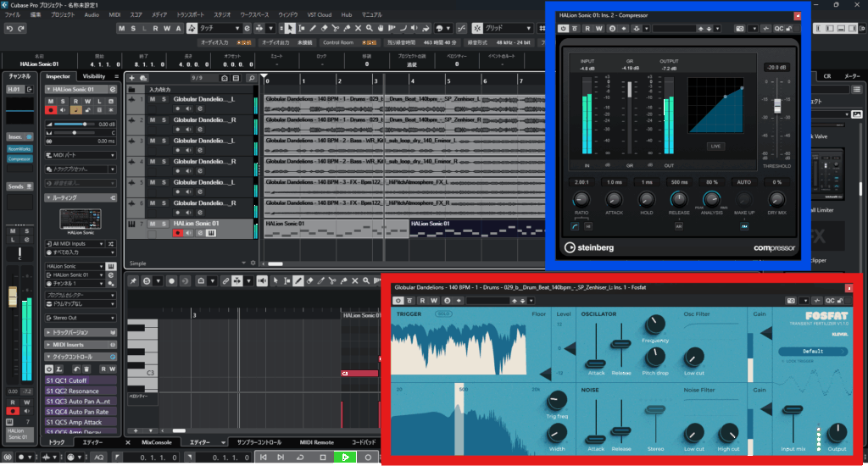Click the Stop transport button
Screen dimensions: 868x466
click(323, 458)
